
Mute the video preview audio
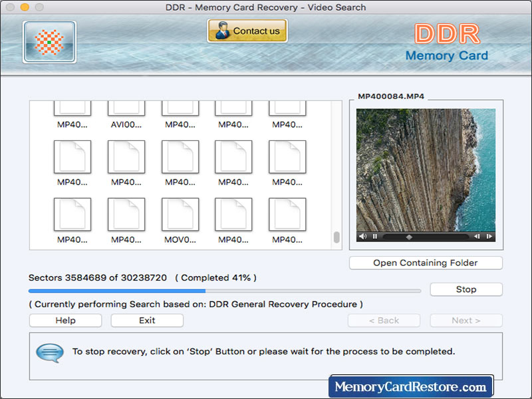pos(362,235)
